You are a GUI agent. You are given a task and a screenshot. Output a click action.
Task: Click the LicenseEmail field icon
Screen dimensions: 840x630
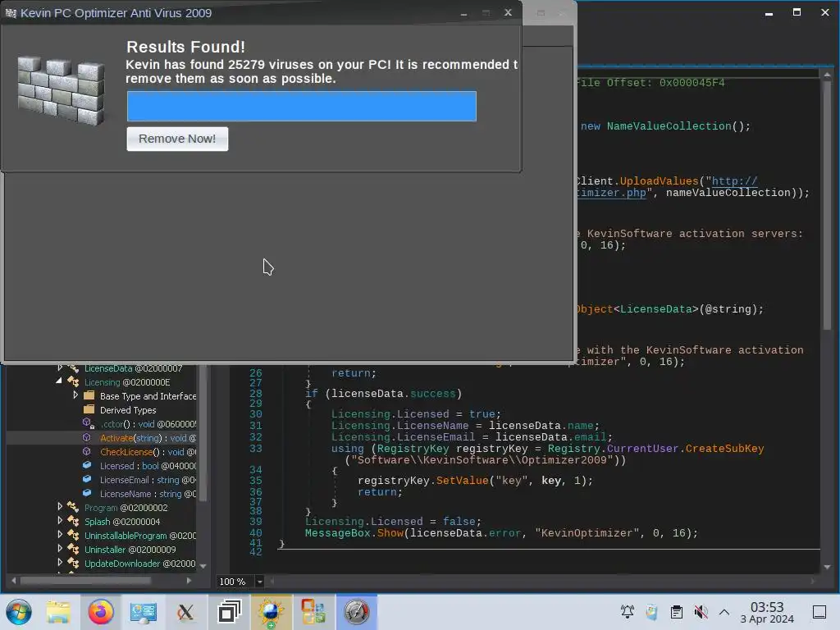[87, 479]
